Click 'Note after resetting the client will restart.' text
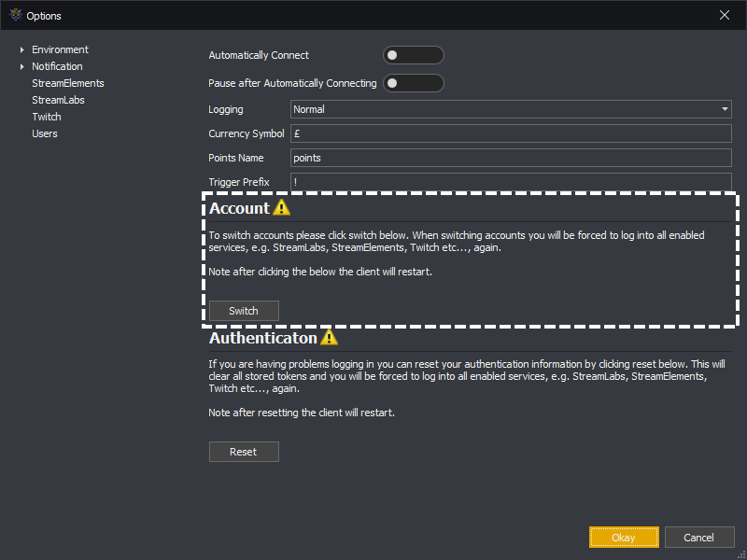The height and width of the screenshot is (560, 747). [302, 413]
